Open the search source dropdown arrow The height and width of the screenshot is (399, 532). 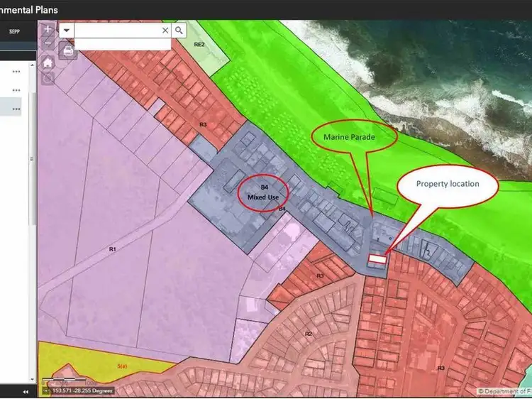(x=67, y=30)
